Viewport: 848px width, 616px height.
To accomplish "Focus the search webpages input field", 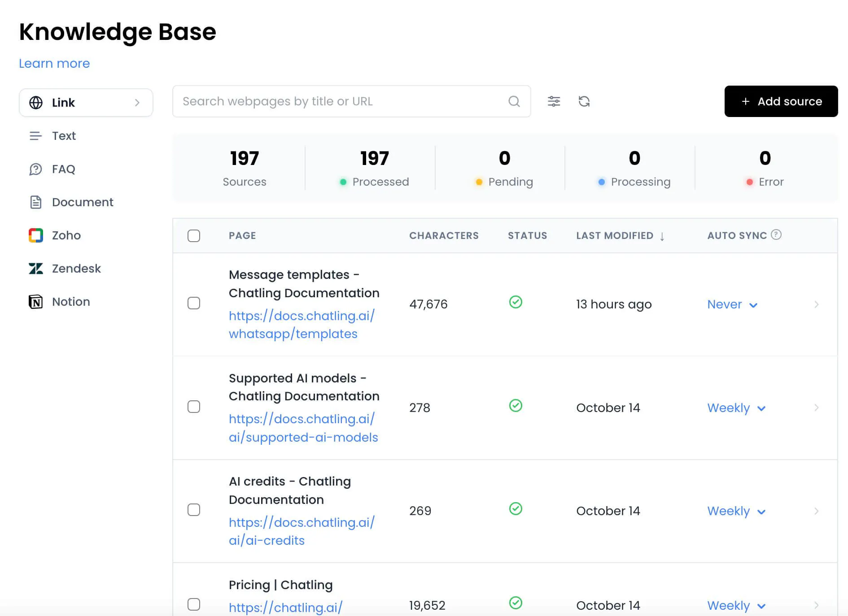I will pos(352,101).
